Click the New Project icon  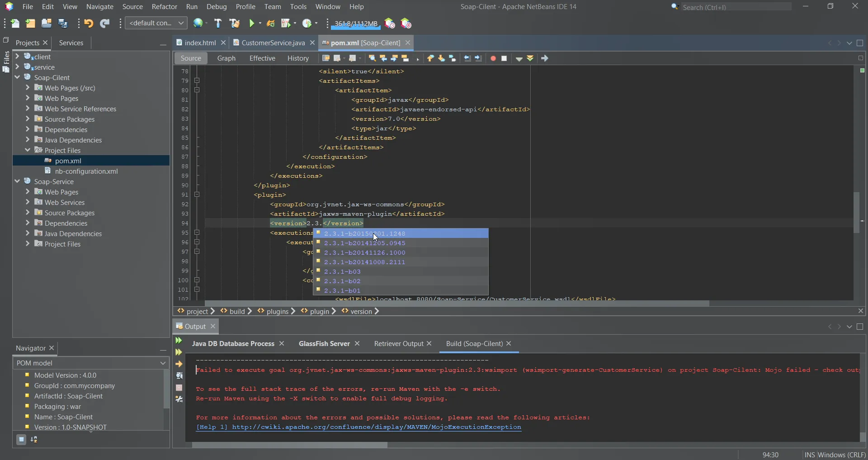[x=30, y=24]
